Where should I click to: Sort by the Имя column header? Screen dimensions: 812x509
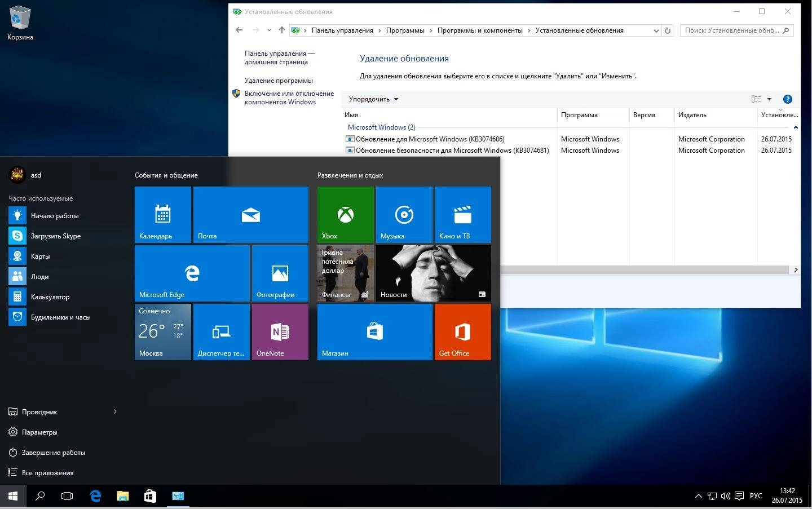pyautogui.click(x=449, y=115)
